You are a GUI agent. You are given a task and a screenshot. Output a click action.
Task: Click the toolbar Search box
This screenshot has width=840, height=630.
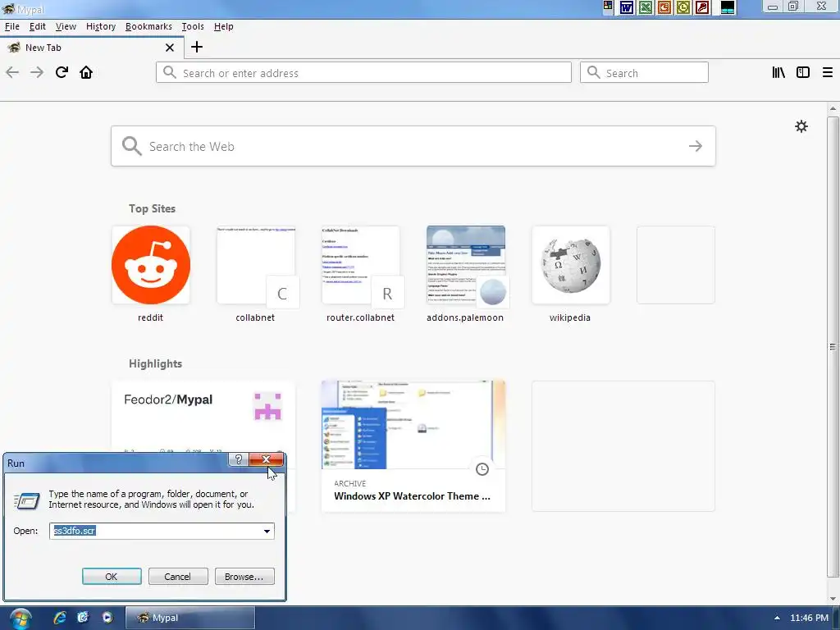pos(644,72)
